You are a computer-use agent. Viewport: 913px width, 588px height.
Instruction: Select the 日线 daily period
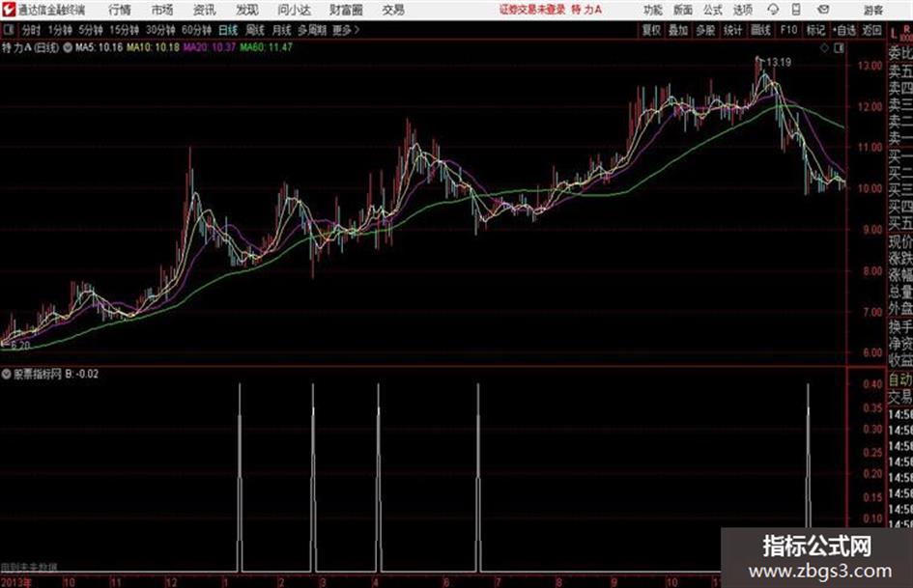(228, 30)
